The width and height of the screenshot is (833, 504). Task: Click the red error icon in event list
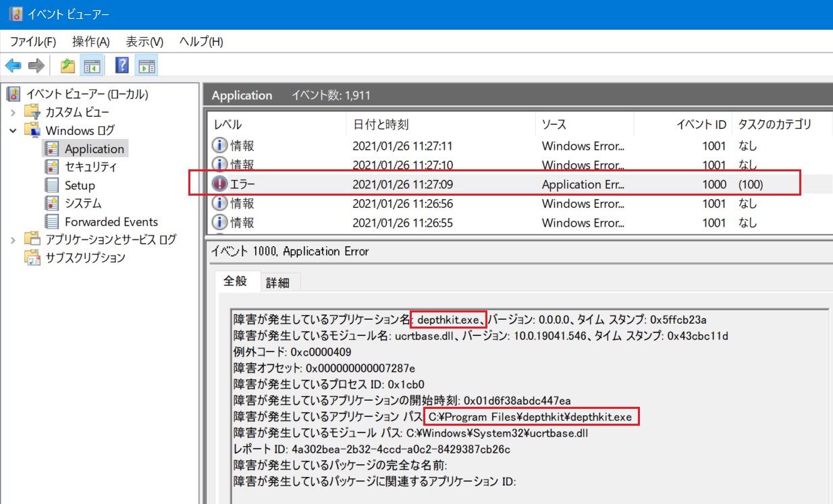220,184
